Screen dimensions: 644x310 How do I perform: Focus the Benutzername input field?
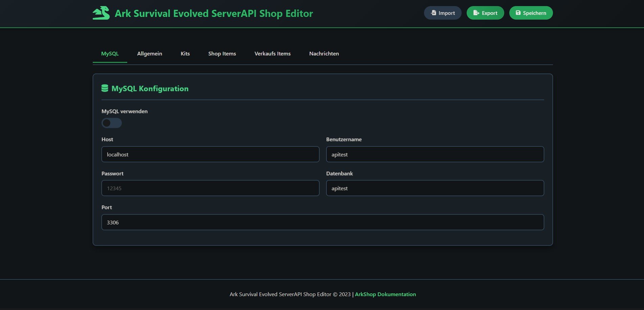click(435, 154)
